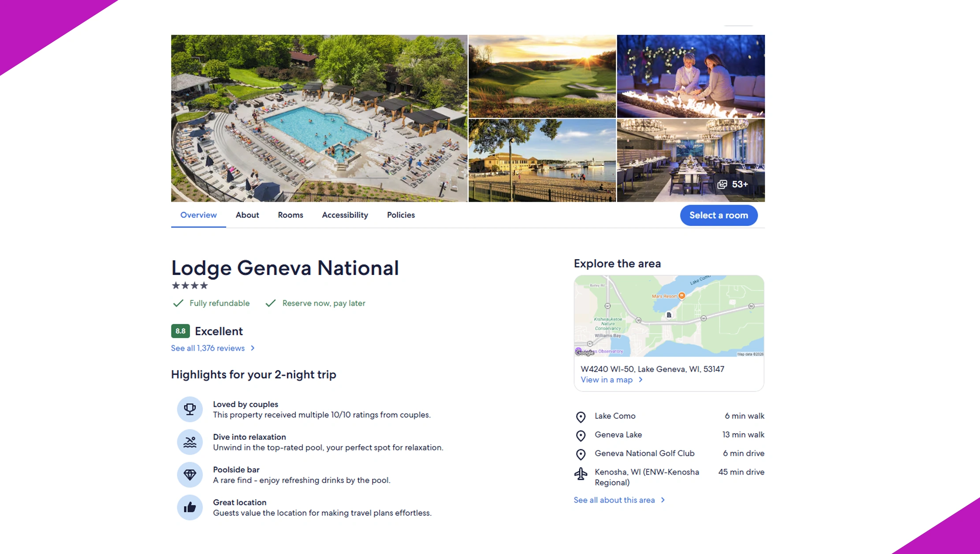Click the location pin next to Geneva Lake
The height and width of the screenshot is (554, 980).
tap(581, 435)
